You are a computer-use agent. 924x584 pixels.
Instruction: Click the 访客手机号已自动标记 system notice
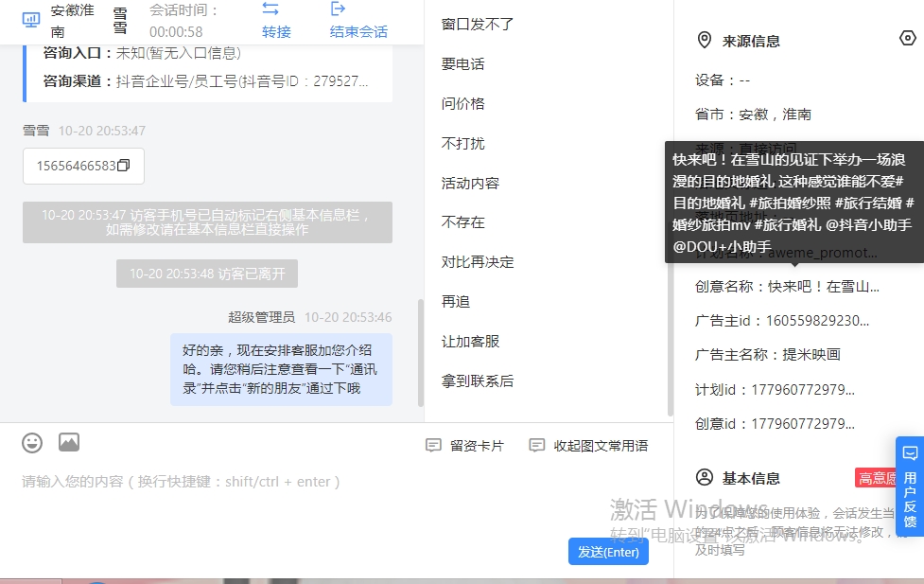[207, 222]
